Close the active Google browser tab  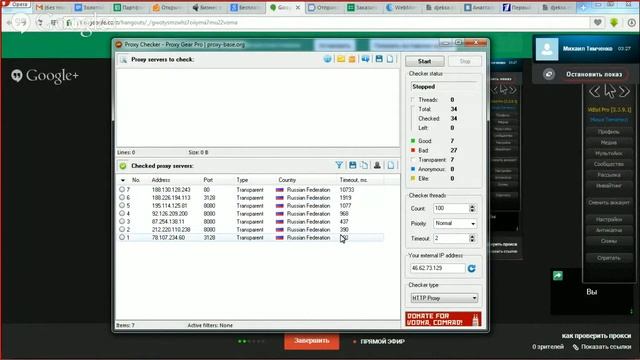click(x=298, y=7)
